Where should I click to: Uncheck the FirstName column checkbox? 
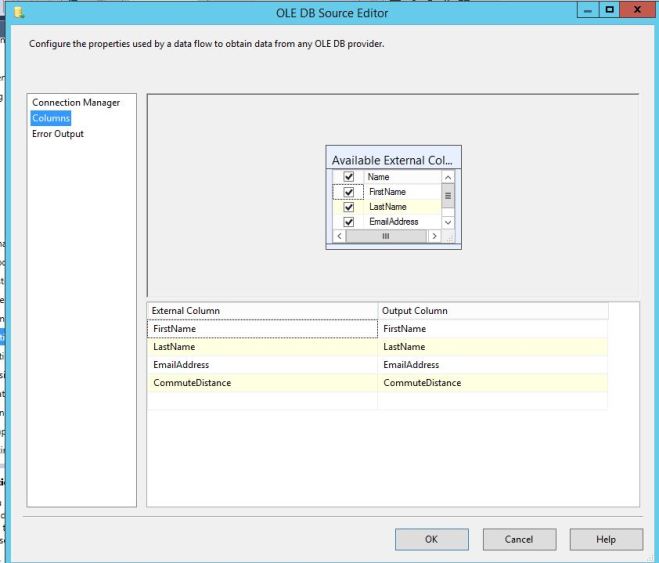(349, 192)
